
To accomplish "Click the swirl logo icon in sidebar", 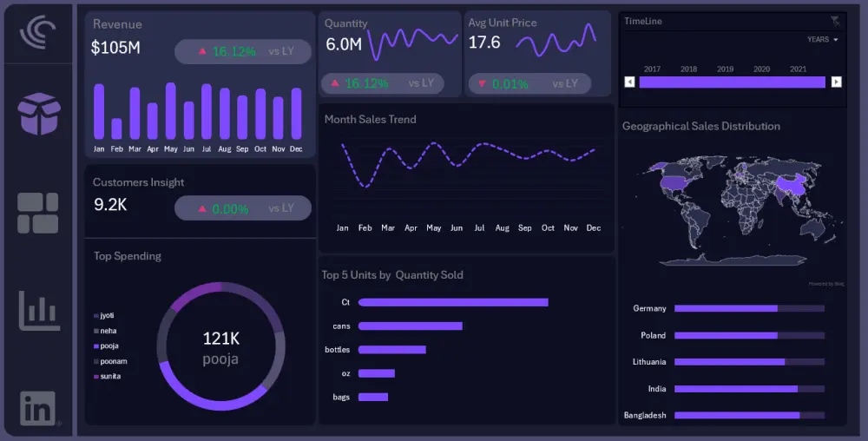I will pos(37,33).
